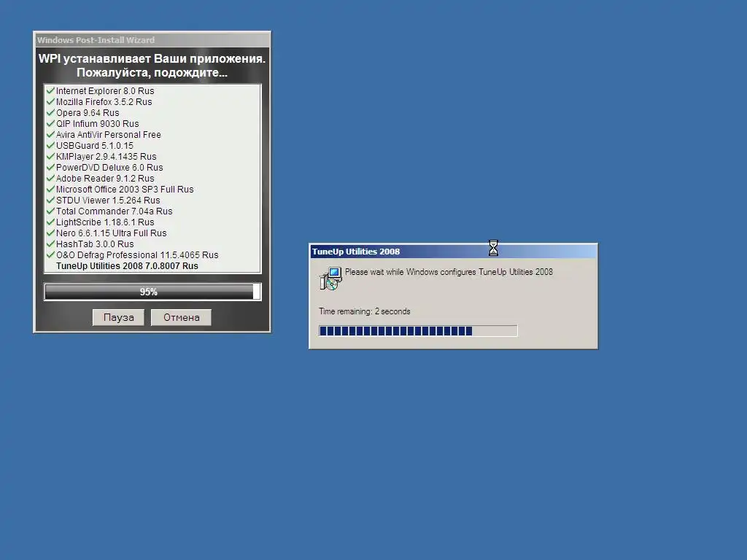Viewport: 747px width, 560px height.
Task: Click the checkmark beside Avira AntiVir Personal Free
Action: pos(50,134)
